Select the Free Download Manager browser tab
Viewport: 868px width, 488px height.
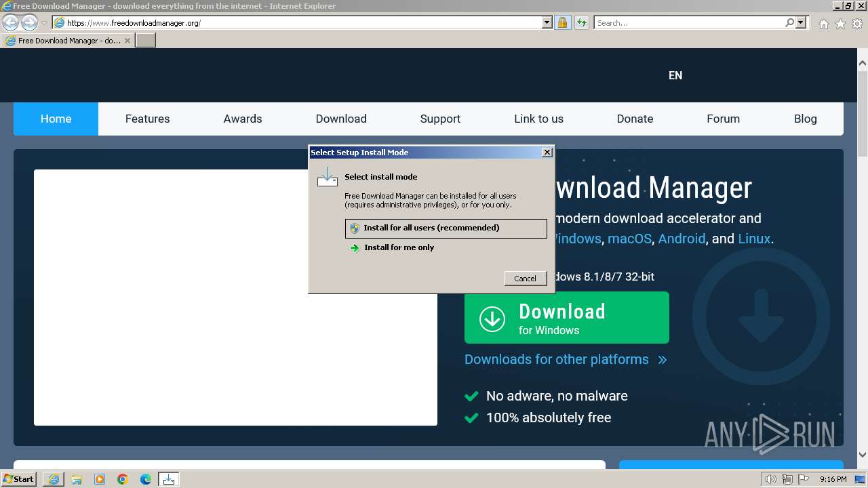68,41
